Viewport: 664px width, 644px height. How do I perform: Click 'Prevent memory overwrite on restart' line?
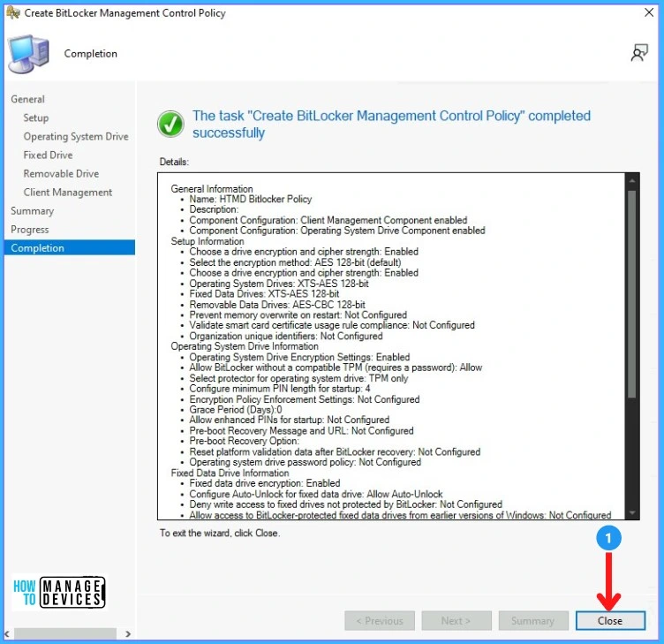coord(298,314)
